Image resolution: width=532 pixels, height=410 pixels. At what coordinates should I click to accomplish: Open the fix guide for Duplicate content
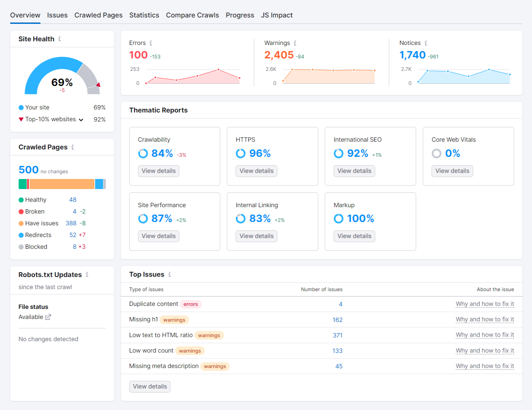[x=484, y=304]
